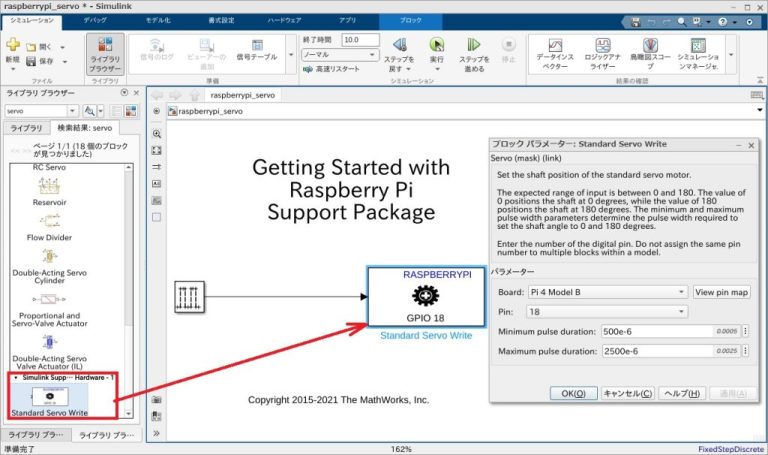The image size is (768, 455).
Task: Open the dropdown arrow next to 開く
Action: [62, 48]
